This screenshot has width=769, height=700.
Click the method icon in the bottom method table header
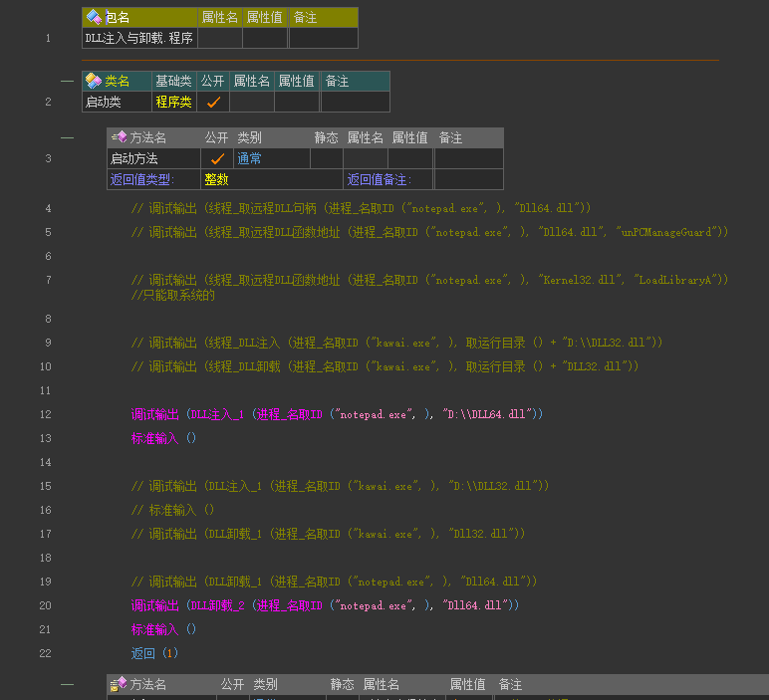[x=119, y=684]
